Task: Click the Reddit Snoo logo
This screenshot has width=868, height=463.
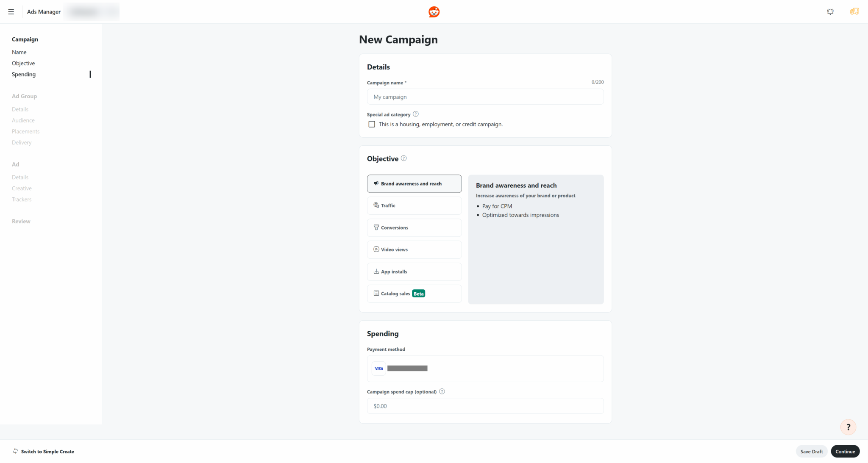Action: tap(434, 12)
